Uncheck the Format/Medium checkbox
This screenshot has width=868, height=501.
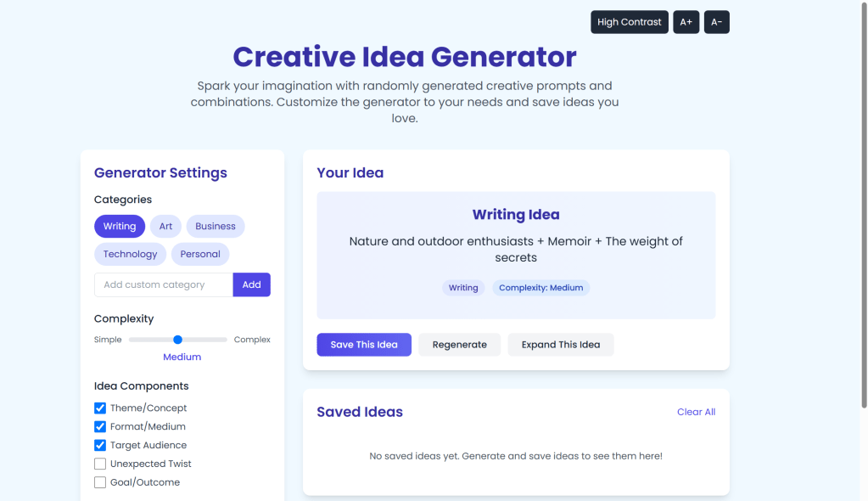tap(100, 427)
